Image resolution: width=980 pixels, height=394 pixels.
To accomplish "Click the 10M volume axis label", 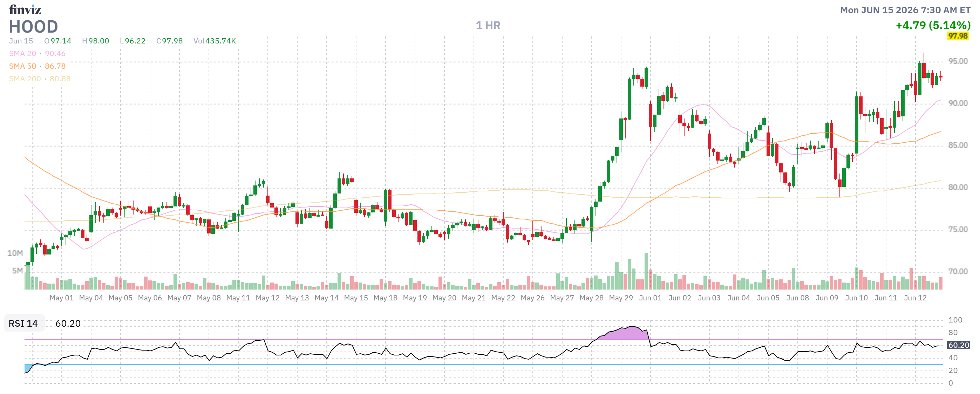I will (x=15, y=253).
